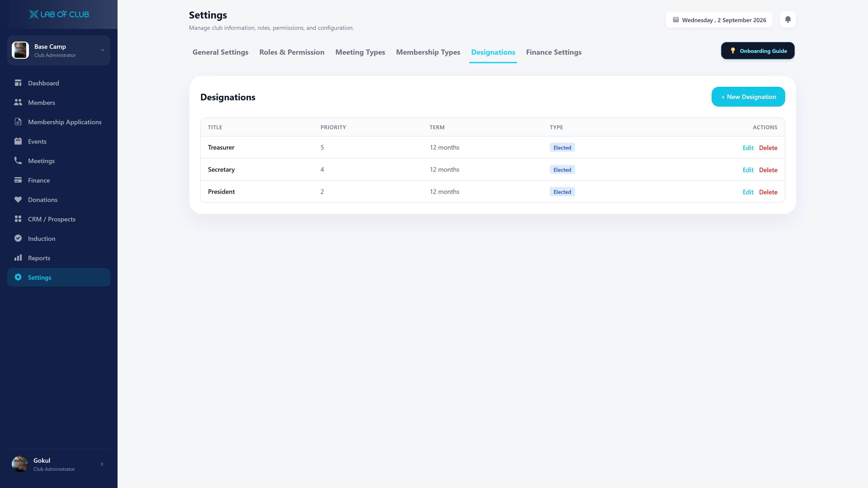Click the Membership Applications document icon

[18, 122]
